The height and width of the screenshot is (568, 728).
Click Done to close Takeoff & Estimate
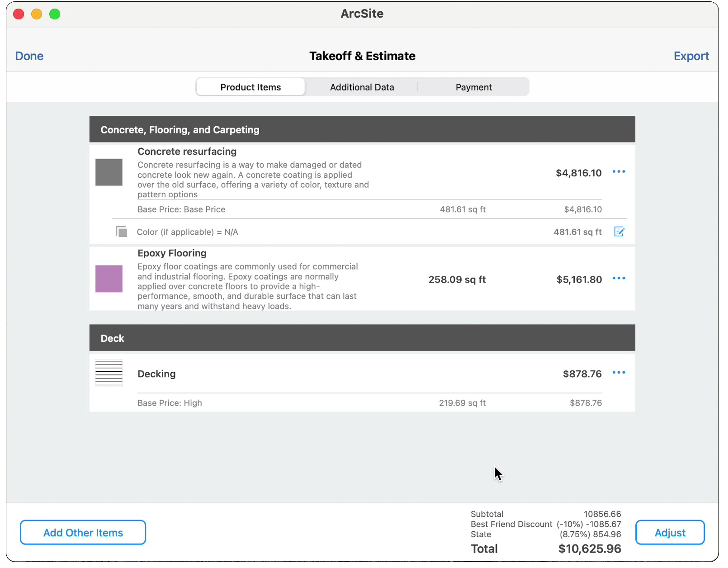point(29,56)
